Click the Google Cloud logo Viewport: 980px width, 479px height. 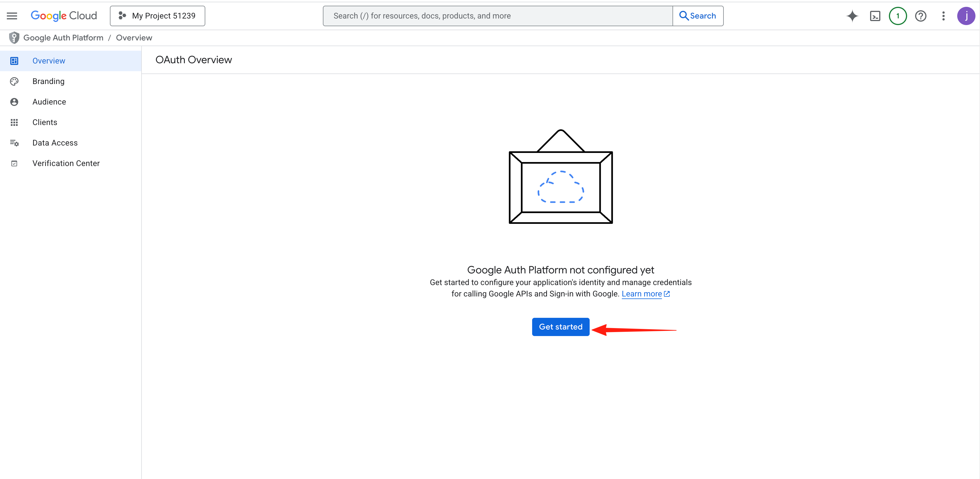(64, 16)
